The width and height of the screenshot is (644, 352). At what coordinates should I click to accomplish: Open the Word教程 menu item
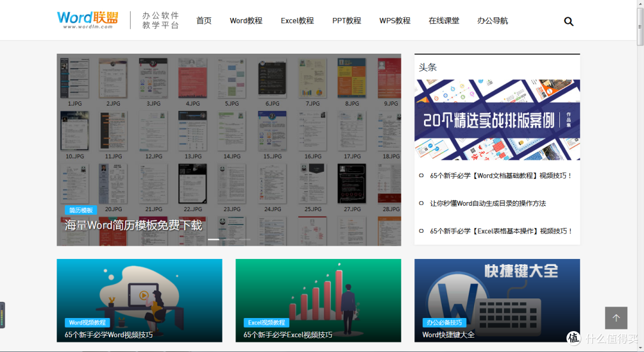[246, 20]
